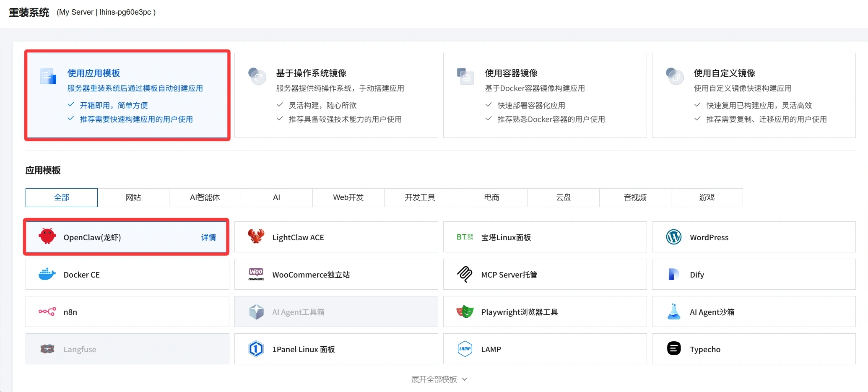Click the text 快速部署容器化应用
The width and height of the screenshot is (868, 392).
(531, 105)
